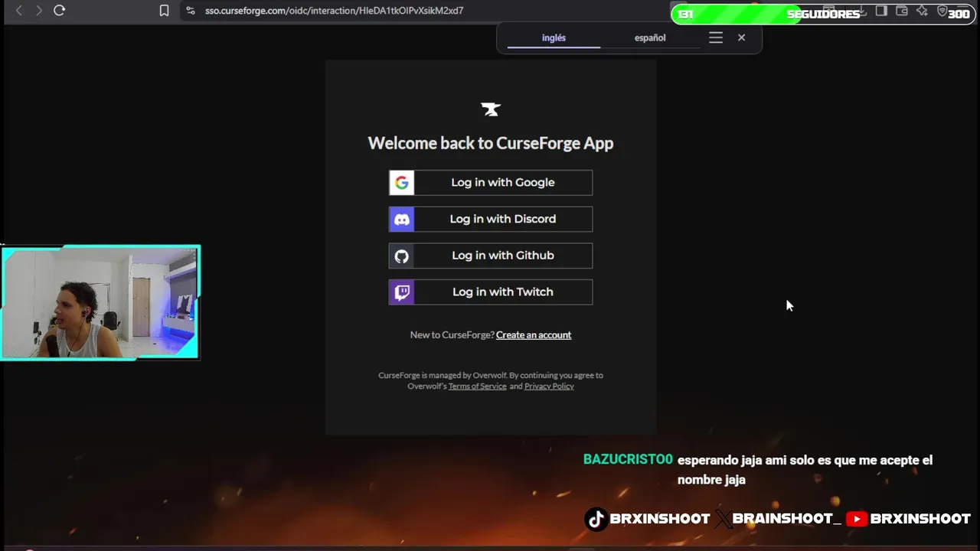The width and height of the screenshot is (980, 551).
Task: Bookmark this page using the bookmark icon
Action: (x=164, y=11)
